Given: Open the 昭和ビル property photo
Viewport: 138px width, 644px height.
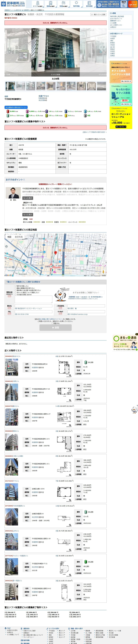Looking at the screenshot, I should point(11,442).
